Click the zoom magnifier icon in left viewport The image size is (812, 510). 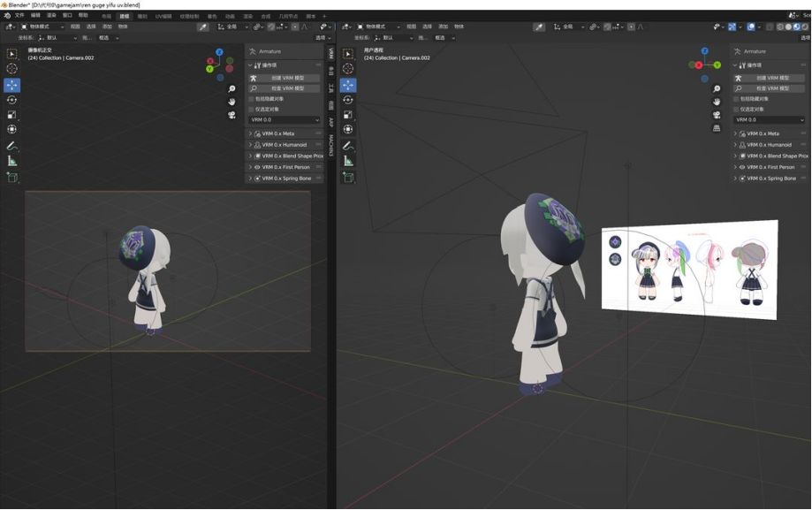coord(231,89)
